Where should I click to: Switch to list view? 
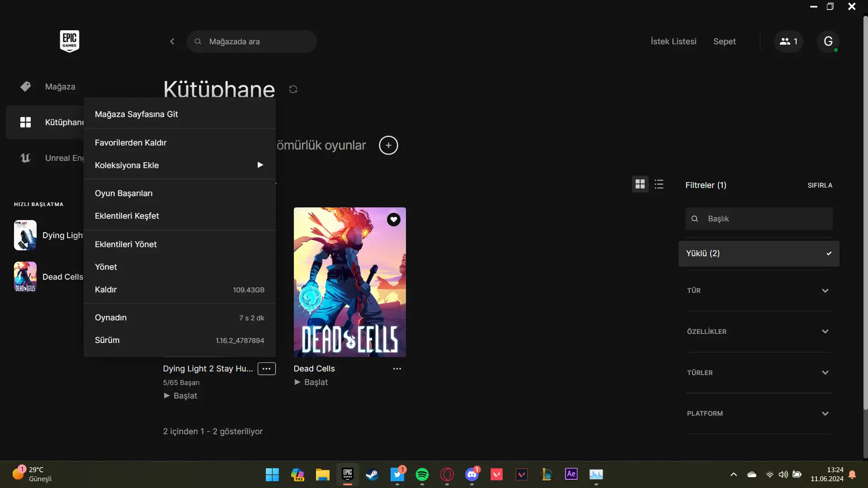tap(659, 184)
